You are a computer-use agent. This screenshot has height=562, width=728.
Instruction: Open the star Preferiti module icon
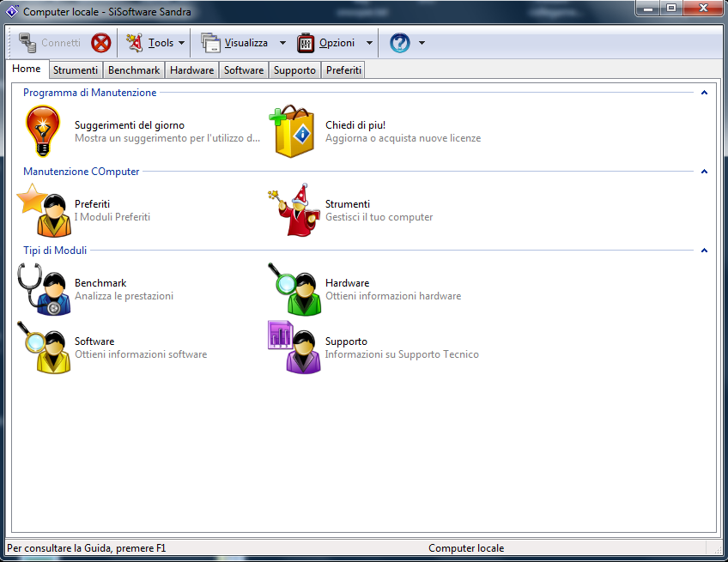pyautogui.click(x=44, y=209)
